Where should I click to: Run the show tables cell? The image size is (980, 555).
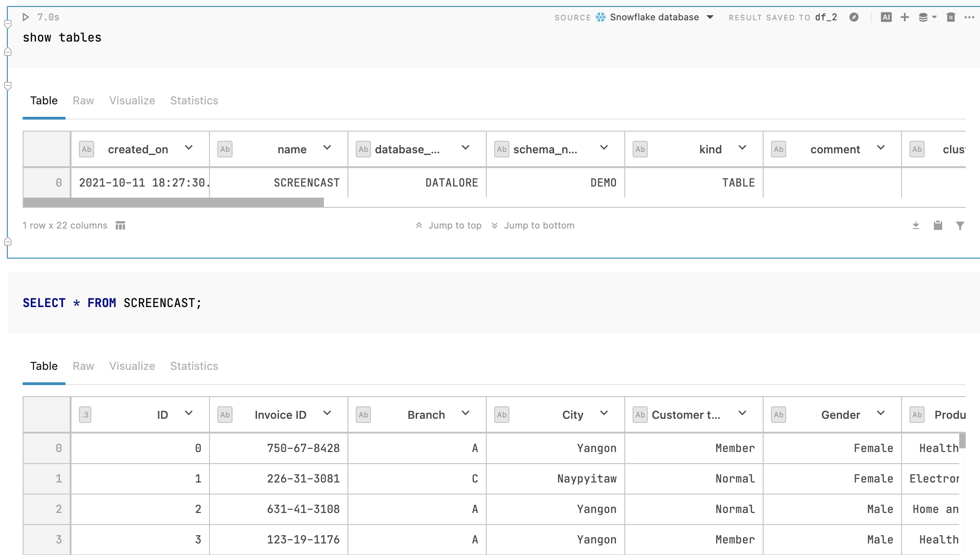pos(25,17)
